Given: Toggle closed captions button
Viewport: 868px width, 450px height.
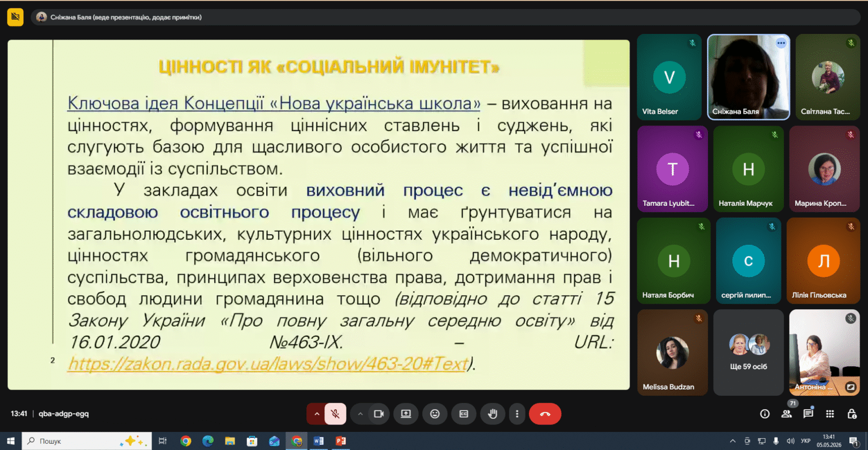Looking at the screenshot, I should [x=463, y=414].
